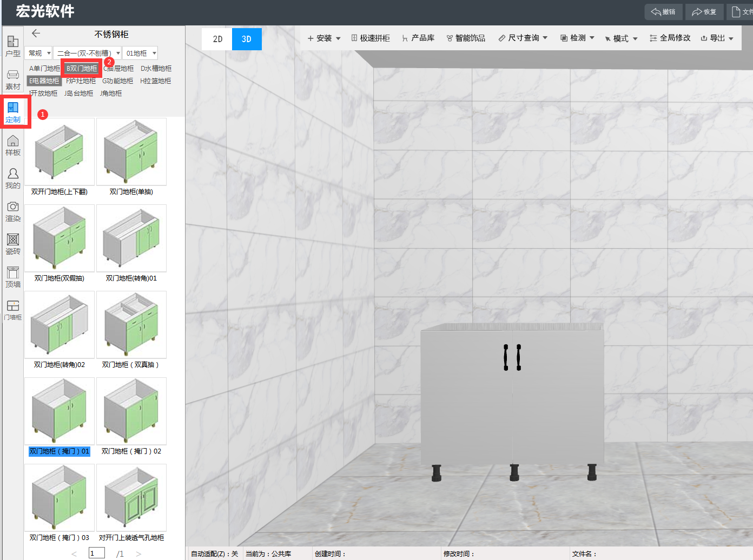Open 极速拼柜 quick cabinet tool
The height and width of the screenshot is (560, 753).
[x=371, y=38]
